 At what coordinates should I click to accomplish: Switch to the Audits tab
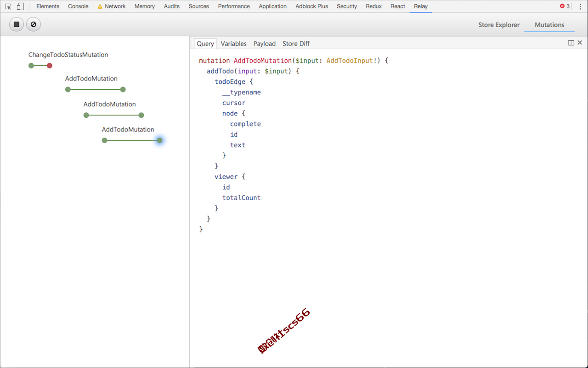coord(172,6)
